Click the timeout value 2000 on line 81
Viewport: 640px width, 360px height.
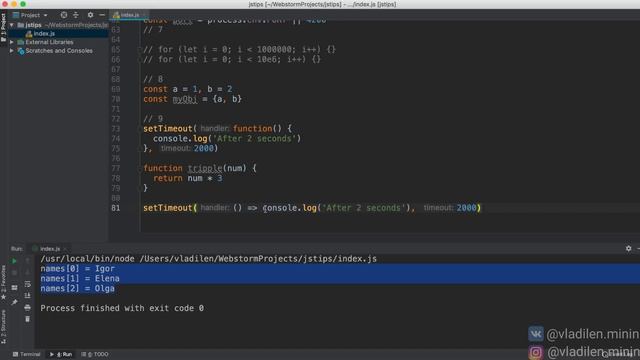(x=467, y=208)
